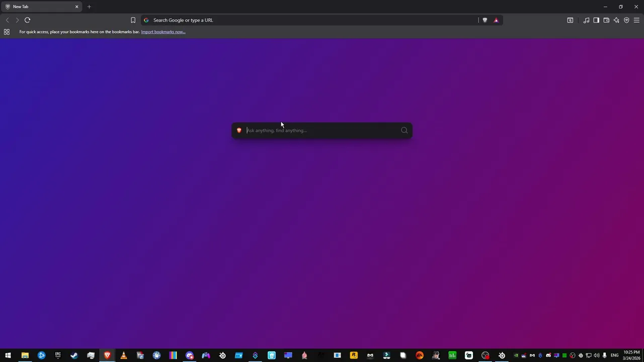Click Brave logo in the search box
The image size is (644, 362).
click(x=239, y=130)
